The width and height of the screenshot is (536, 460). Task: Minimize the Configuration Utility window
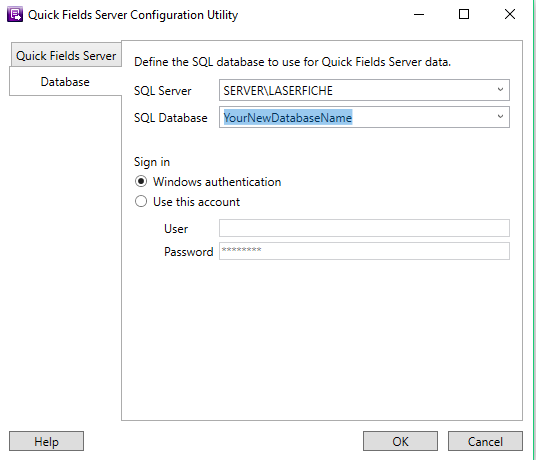(419, 14)
